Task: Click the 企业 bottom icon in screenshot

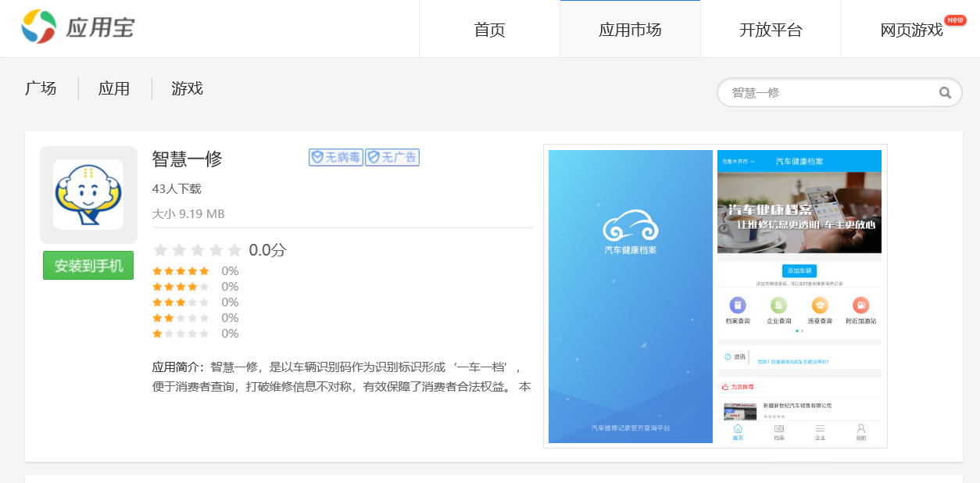Action: coord(820,432)
